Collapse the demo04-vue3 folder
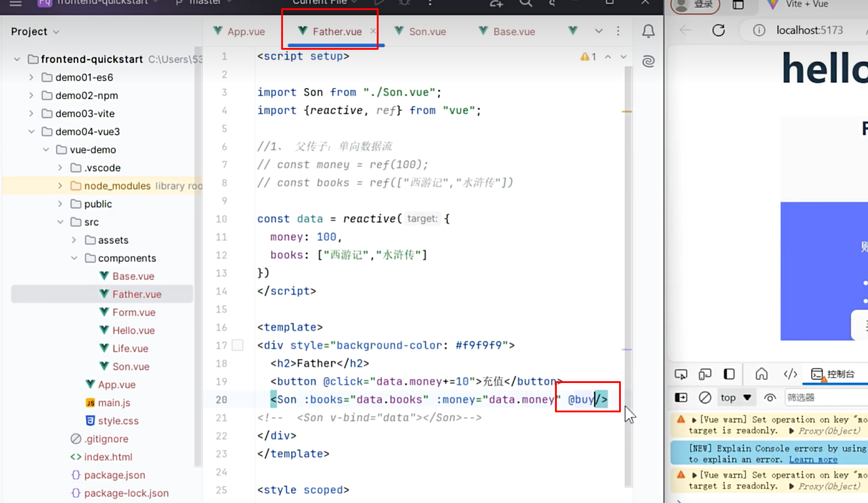Image resolution: width=868 pixels, height=503 pixels. (31, 131)
